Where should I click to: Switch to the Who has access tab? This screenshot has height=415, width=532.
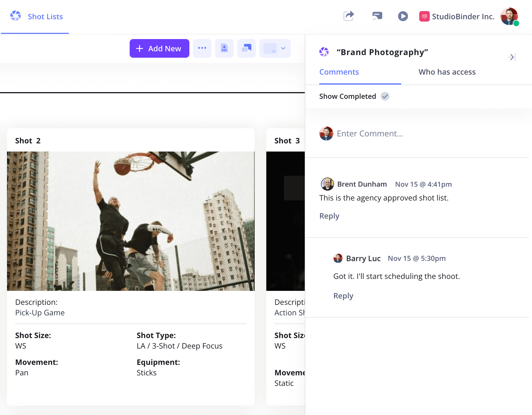click(447, 72)
